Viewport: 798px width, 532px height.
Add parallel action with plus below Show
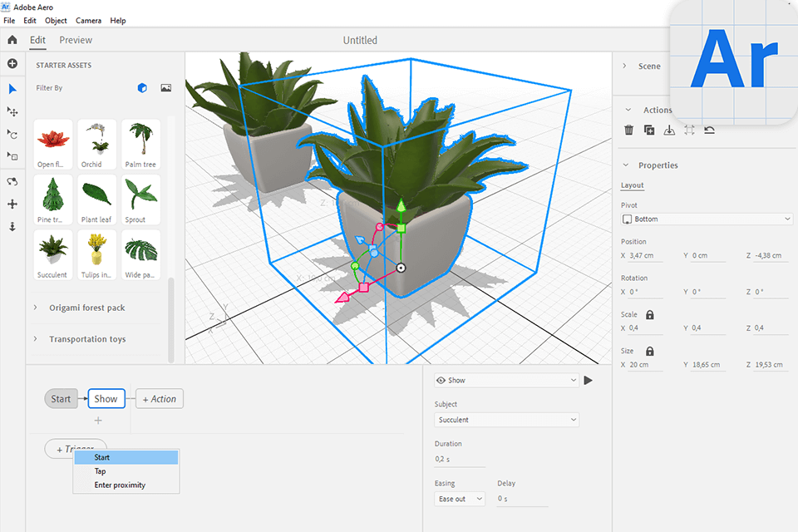[x=98, y=421]
